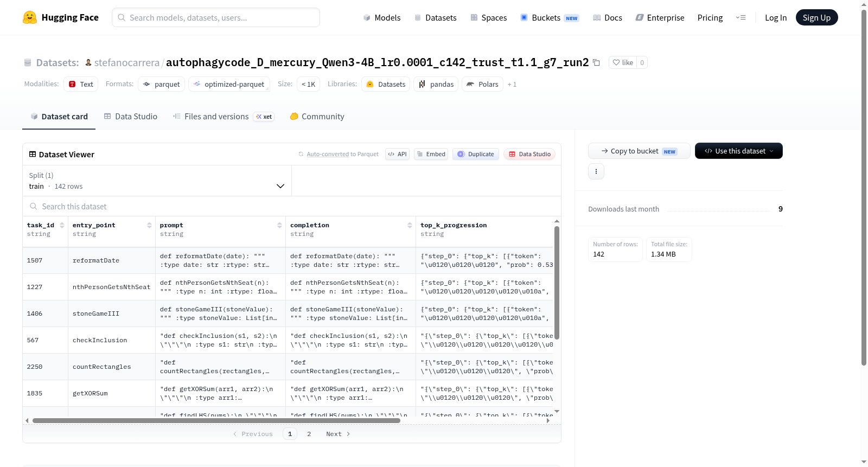Screen dimensions: 868x467
Task: Click the table scroll right arrow
Action: click(548, 420)
